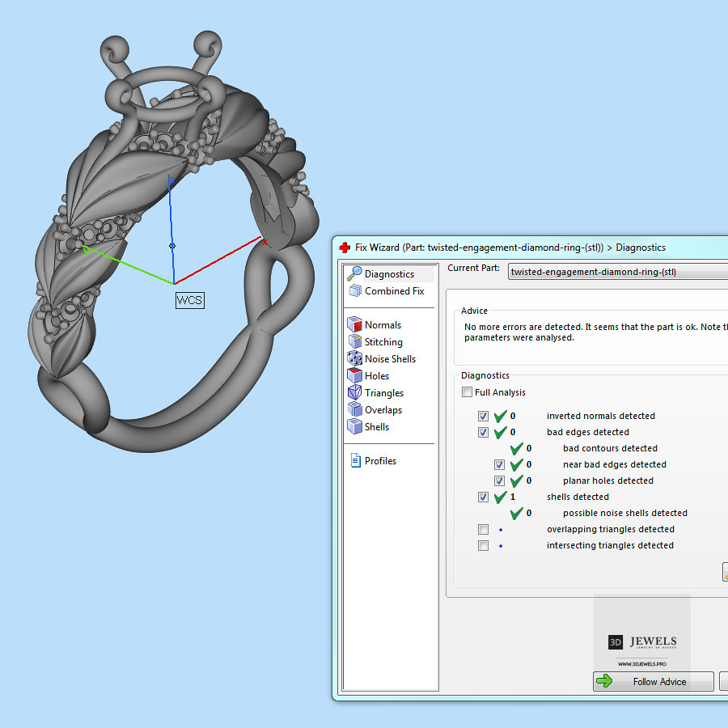Screen dimensions: 728x728
Task: Click the Normals cube icon
Action: [x=355, y=324]
